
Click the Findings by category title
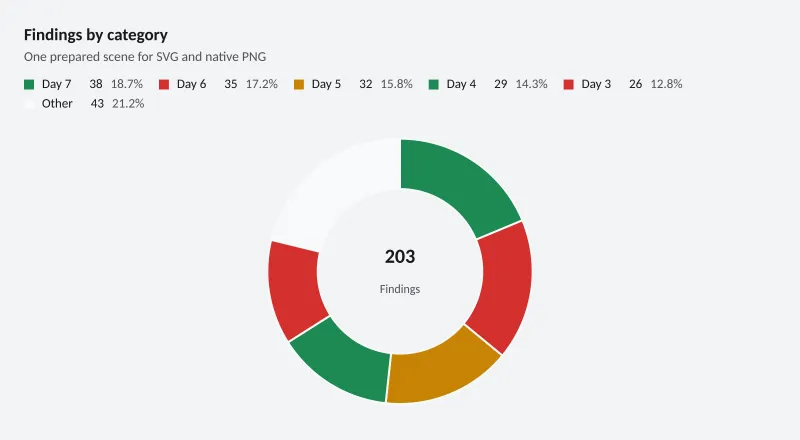96,35
